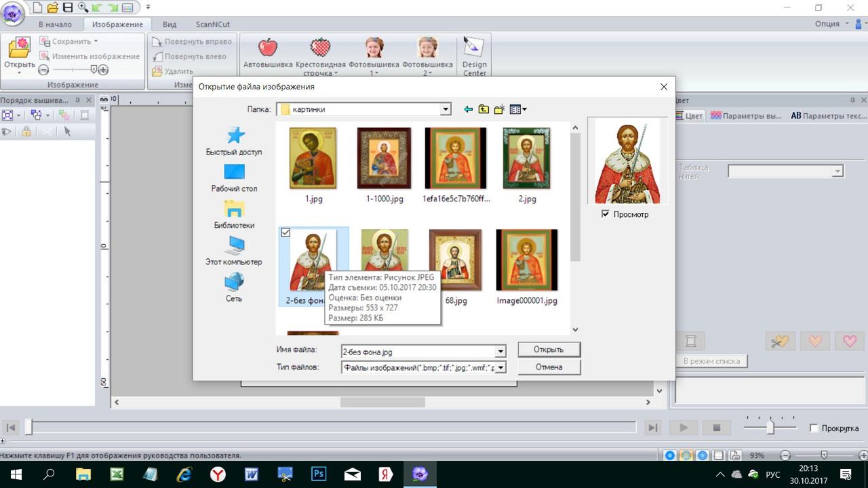Click the stop button in stitch simulator
868x488 pixels.
point(716,428)
